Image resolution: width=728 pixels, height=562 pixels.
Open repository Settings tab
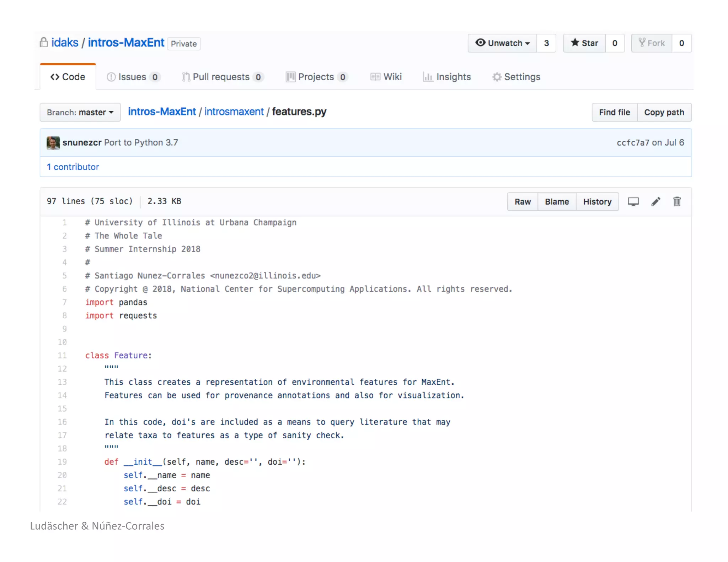(x=516, y=77)
